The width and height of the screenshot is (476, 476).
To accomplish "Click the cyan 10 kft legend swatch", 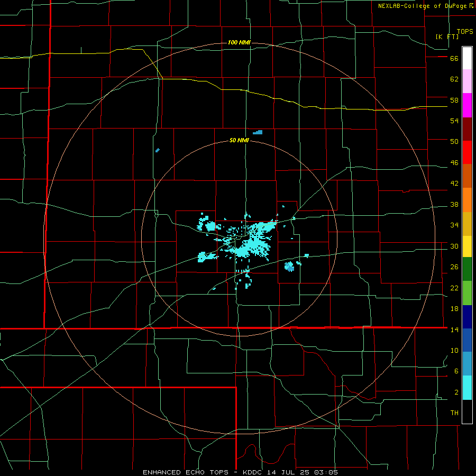I will pyautogui.click(x=467, y=388).
